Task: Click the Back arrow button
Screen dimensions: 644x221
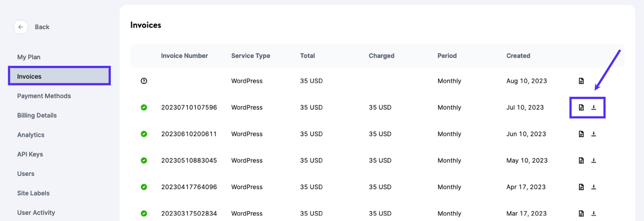Action: (21, 27)
